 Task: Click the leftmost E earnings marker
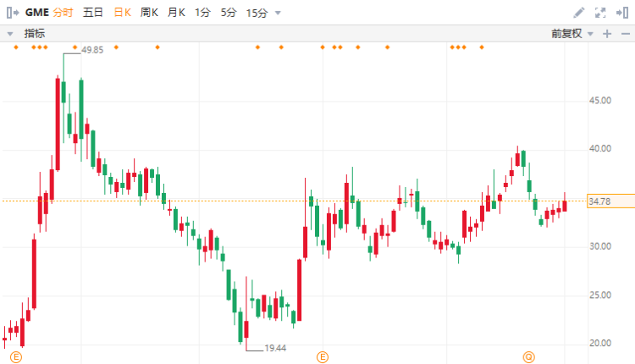pos(16,357)
